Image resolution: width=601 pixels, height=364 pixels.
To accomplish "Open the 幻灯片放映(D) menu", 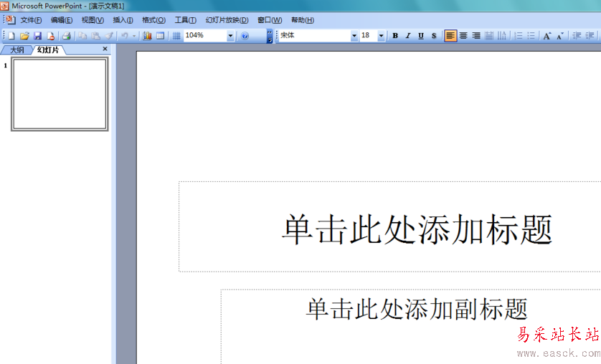I will [227, 20].
